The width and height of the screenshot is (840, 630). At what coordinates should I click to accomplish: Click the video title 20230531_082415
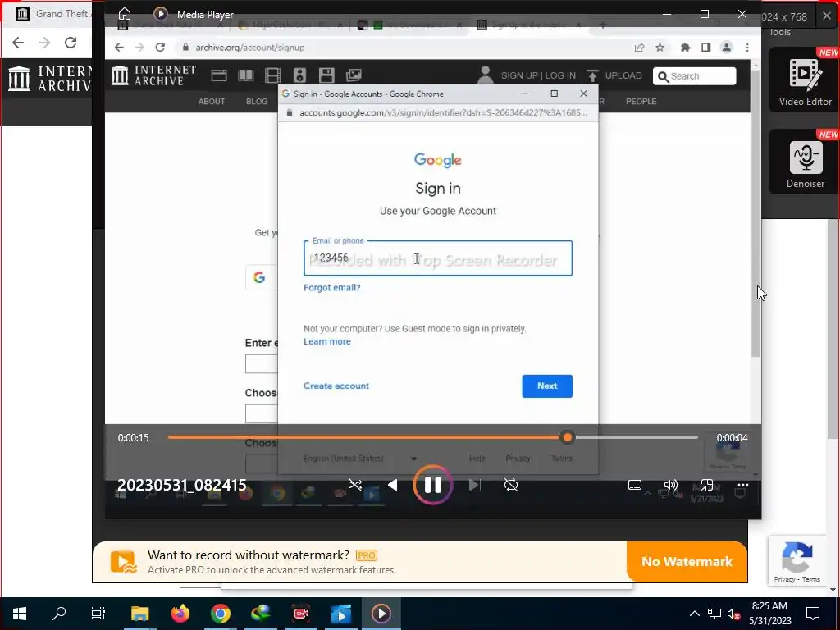point(181,485)
